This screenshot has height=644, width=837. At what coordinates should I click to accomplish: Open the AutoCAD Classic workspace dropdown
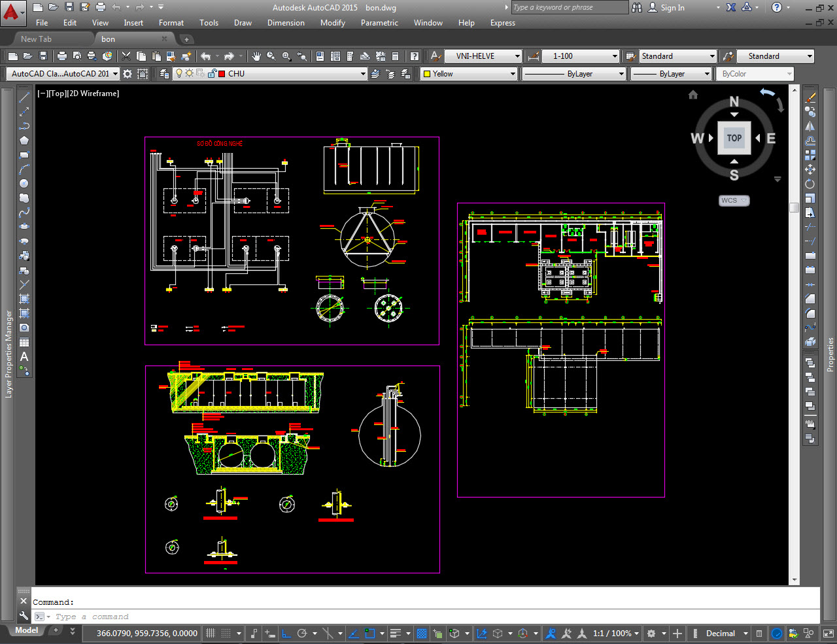[x=63, y=74]
